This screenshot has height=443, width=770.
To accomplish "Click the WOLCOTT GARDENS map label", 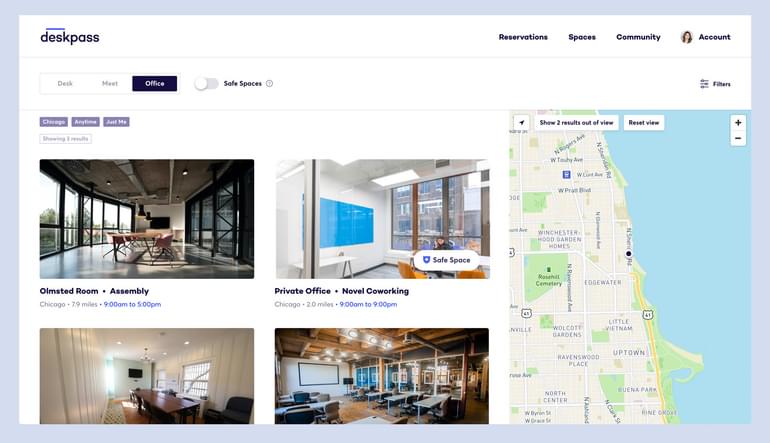I will (x=567, y=331).
